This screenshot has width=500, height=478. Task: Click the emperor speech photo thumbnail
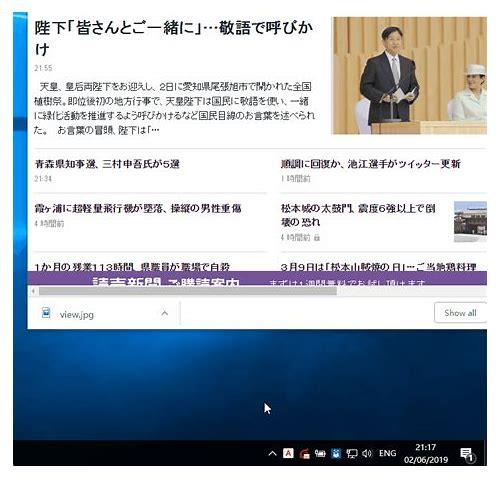409,76
